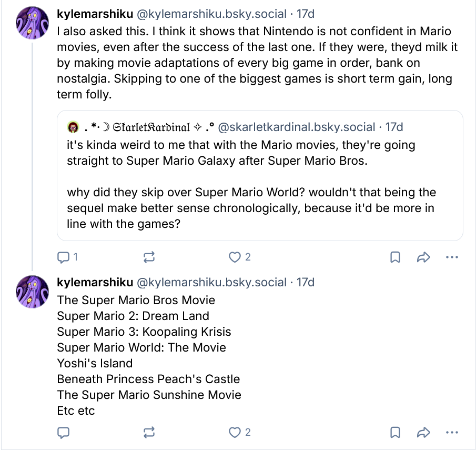Screen dimensions: 476x450
Task: Share the Mario movie list post
Action: (423, 433)
